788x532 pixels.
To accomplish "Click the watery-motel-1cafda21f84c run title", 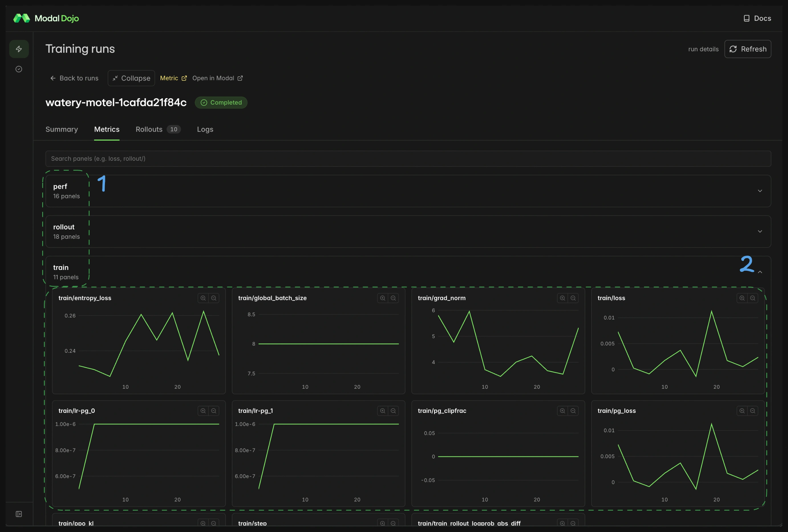I will point(116,102).
